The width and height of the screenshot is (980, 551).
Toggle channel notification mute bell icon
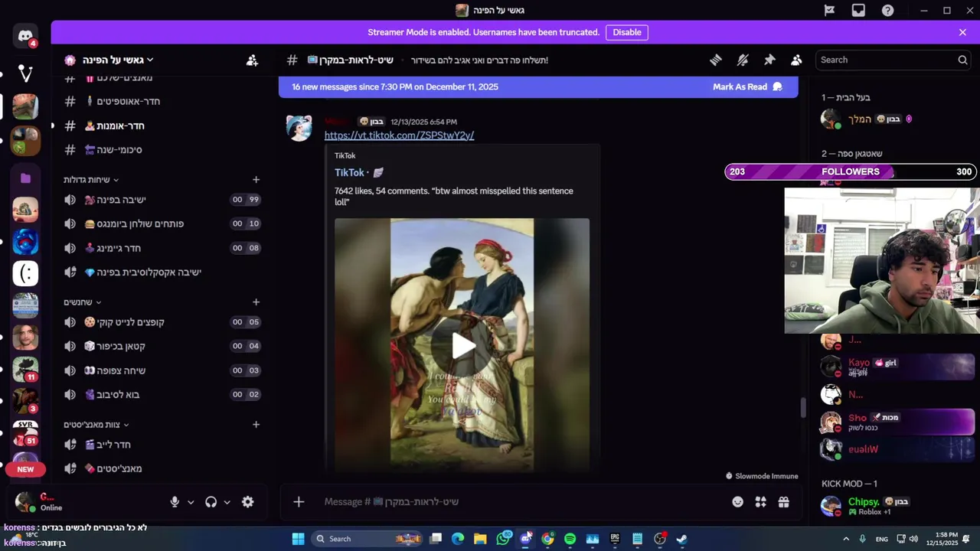point(743,60)
